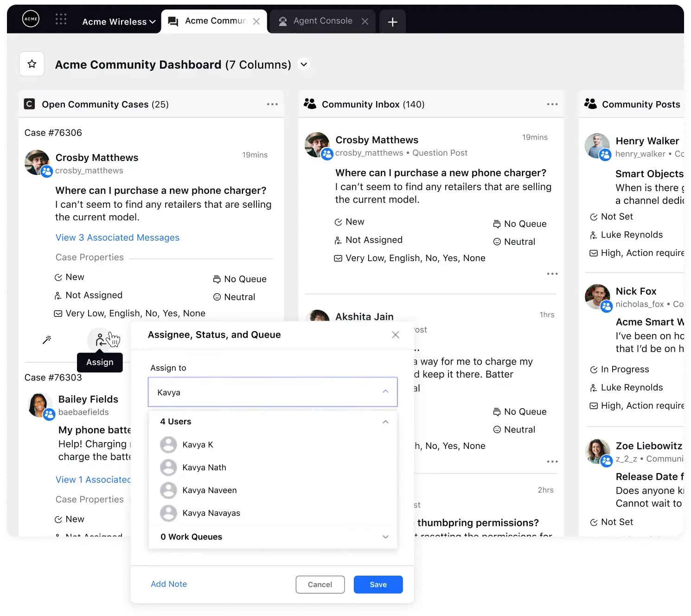Open Case #76303 heading

coord(53,378)
